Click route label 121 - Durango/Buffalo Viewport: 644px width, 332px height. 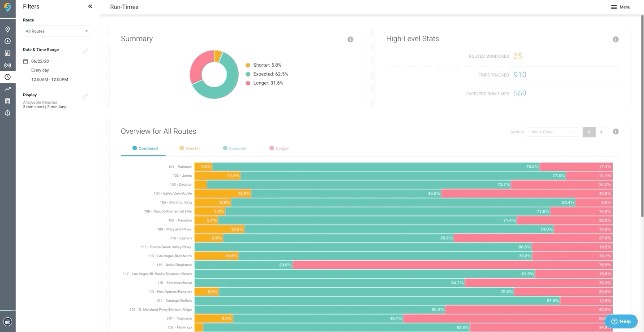174,301
